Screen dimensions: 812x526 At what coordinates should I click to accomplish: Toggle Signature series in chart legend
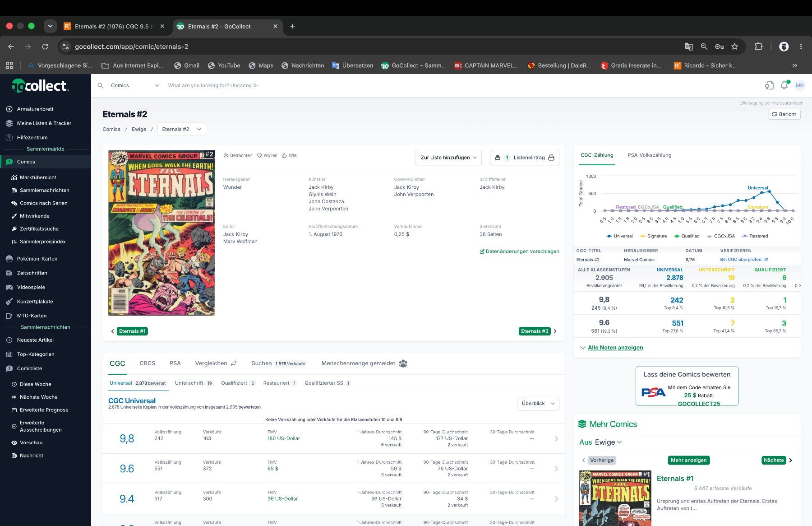653,236
